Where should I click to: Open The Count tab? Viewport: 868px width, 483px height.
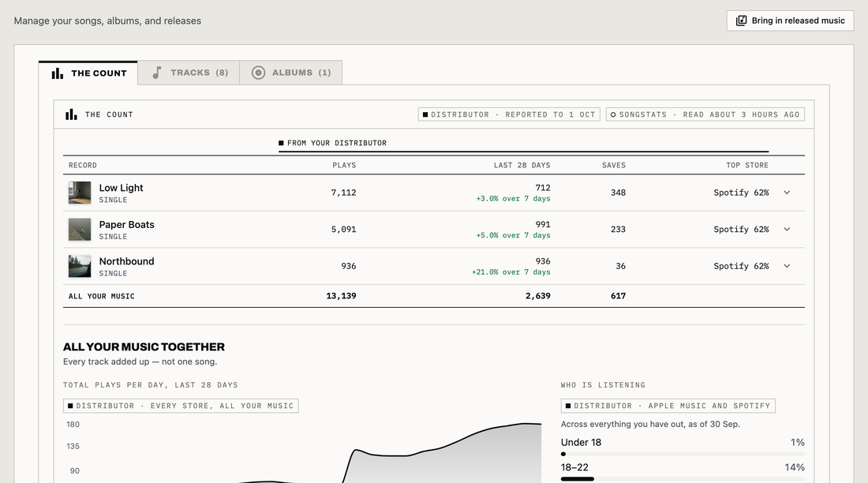coord(88,73)
